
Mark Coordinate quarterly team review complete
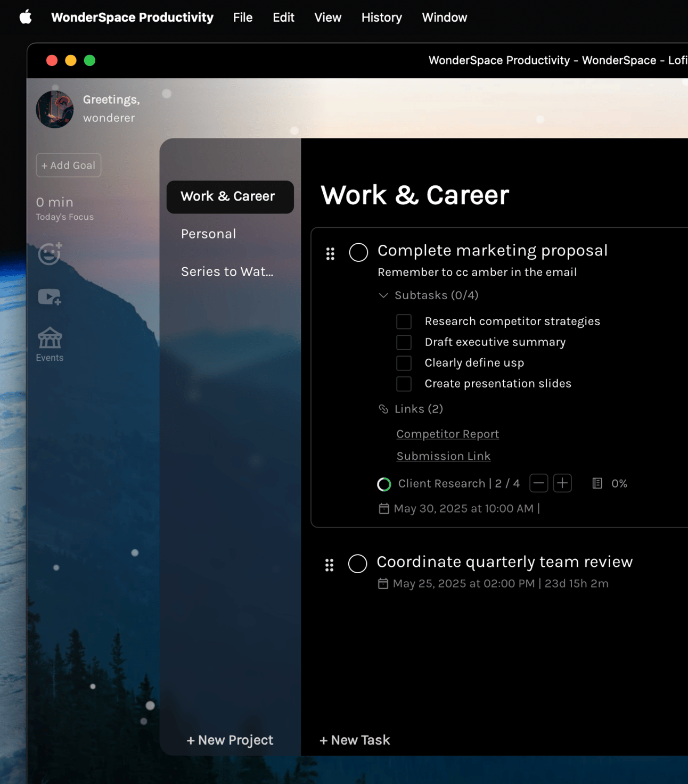click(x=358, y=564)
